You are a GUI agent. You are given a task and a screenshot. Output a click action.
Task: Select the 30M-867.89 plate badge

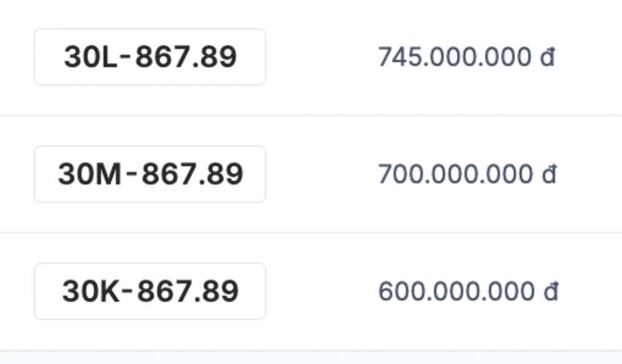150,174
